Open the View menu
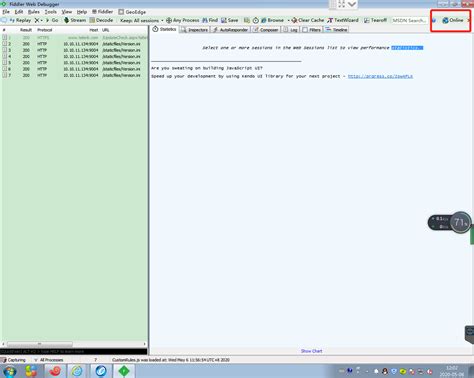The width and height of the screenshot is (474, 378). tap(67, 12)
